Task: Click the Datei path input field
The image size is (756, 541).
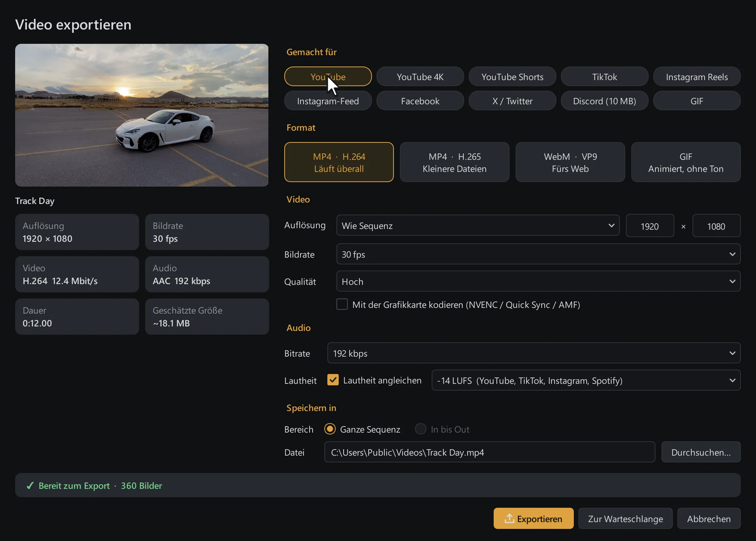Action: pos(490,452)
